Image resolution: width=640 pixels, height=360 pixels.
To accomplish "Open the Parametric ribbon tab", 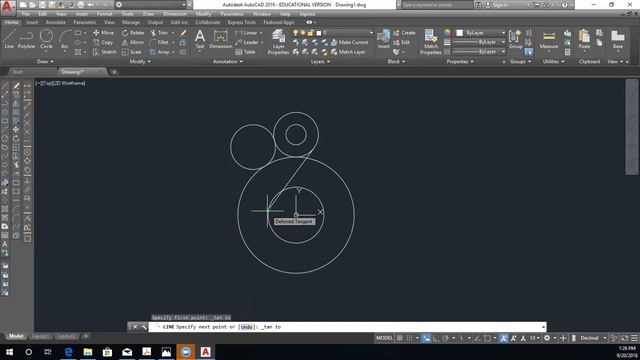I will 84,22.
